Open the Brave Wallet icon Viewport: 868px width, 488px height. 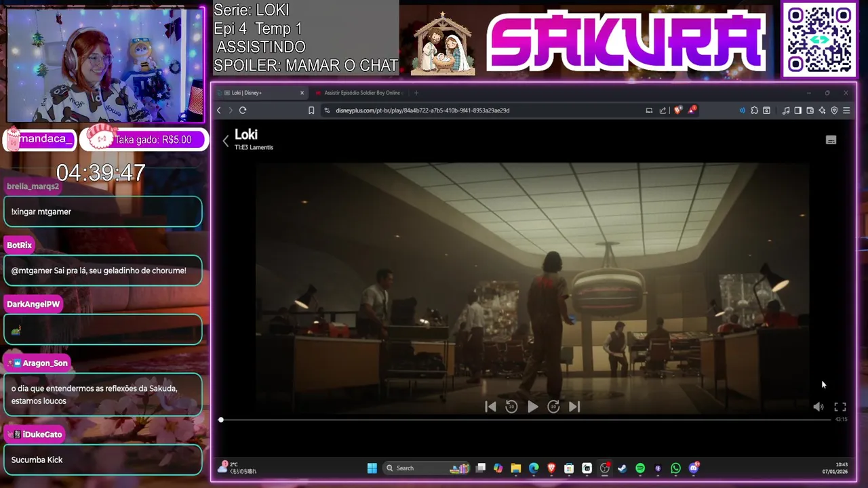810,110
